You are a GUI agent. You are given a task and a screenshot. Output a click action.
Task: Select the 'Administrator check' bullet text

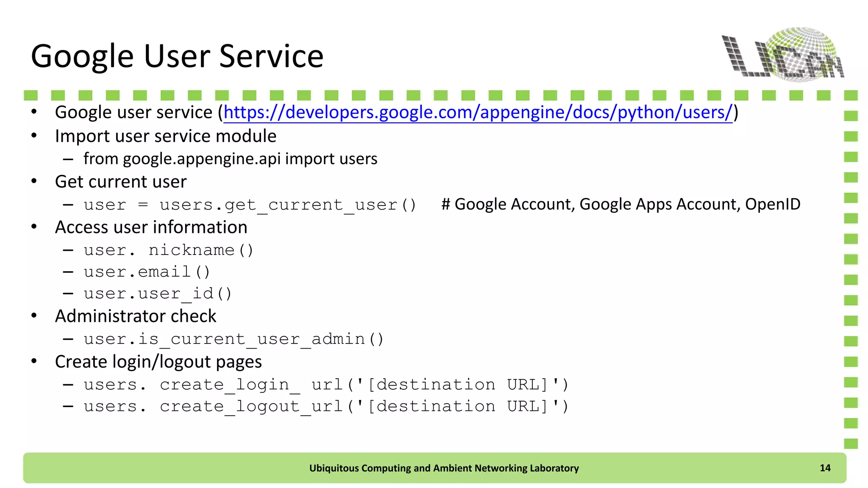point(136,316)
